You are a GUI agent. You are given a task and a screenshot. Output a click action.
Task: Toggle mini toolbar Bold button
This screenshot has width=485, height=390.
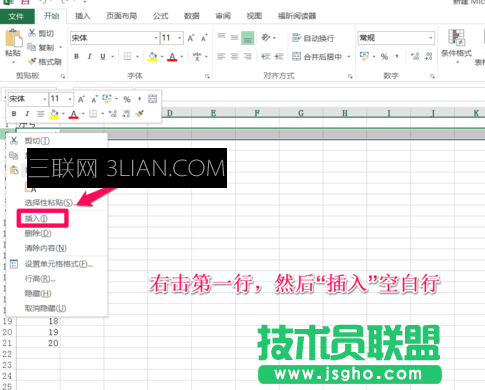point(14,114)
